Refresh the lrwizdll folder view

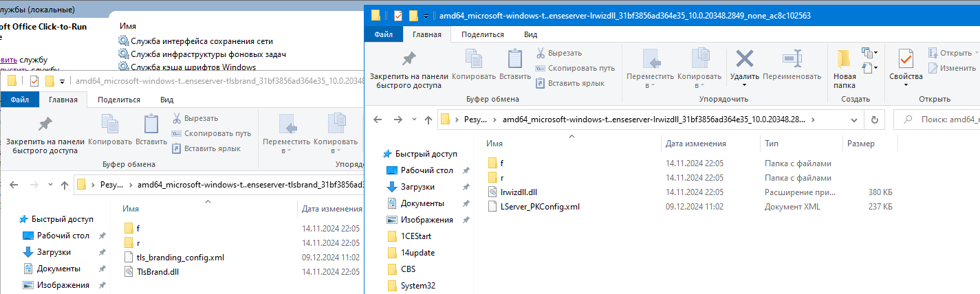click(x=874, y=119)
